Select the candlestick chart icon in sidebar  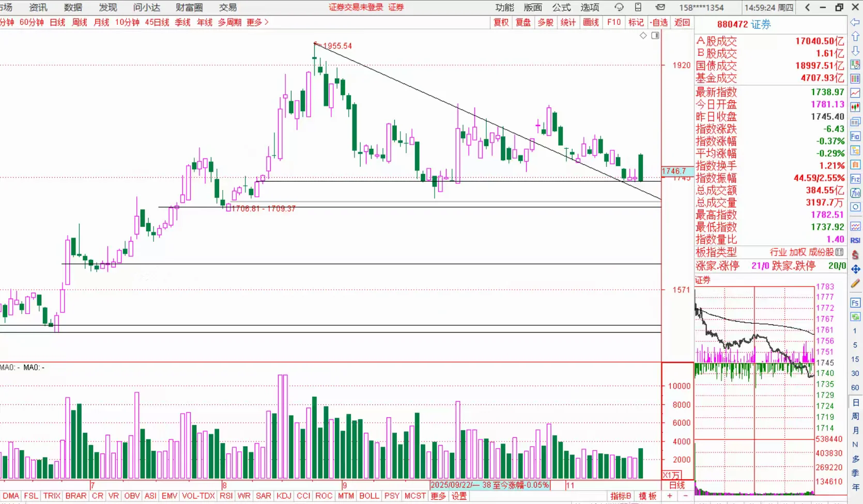[855, 107]
